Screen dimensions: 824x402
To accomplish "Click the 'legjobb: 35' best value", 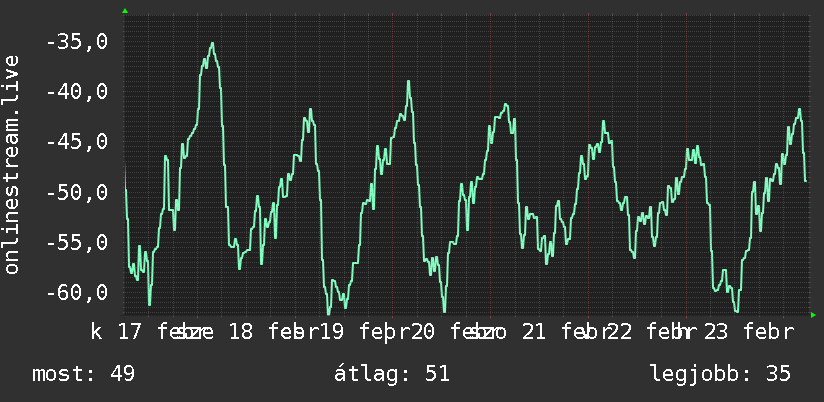I will [720, 374].
